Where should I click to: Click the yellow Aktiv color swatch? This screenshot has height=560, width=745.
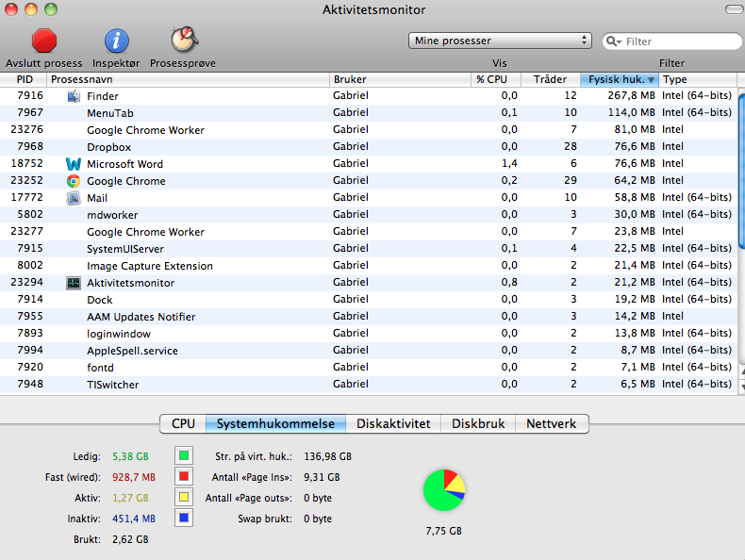[x=184, y=497]
